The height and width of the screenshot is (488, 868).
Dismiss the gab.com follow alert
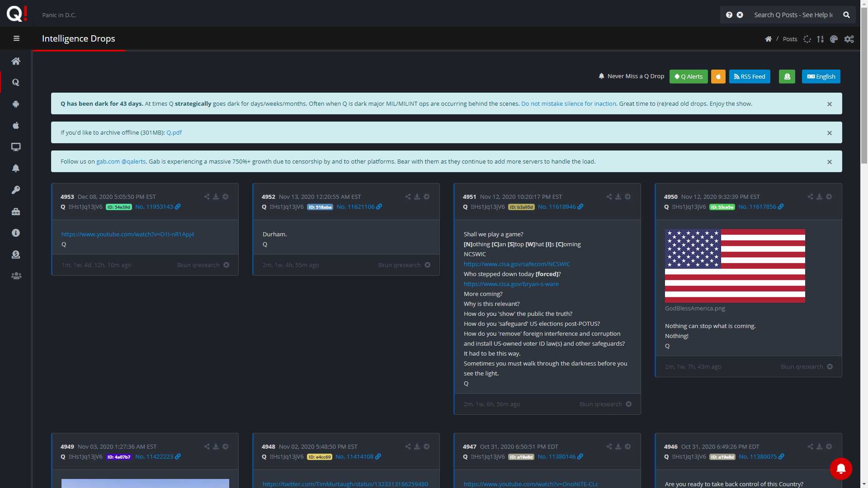coord(830,162)
